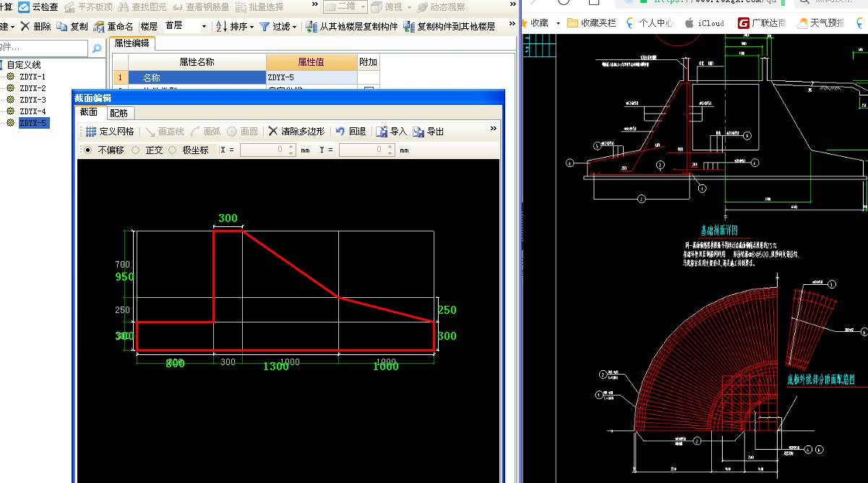Click the 回退 undo icon
Viewport: 868px width, 483px height.
coord(340,132)
